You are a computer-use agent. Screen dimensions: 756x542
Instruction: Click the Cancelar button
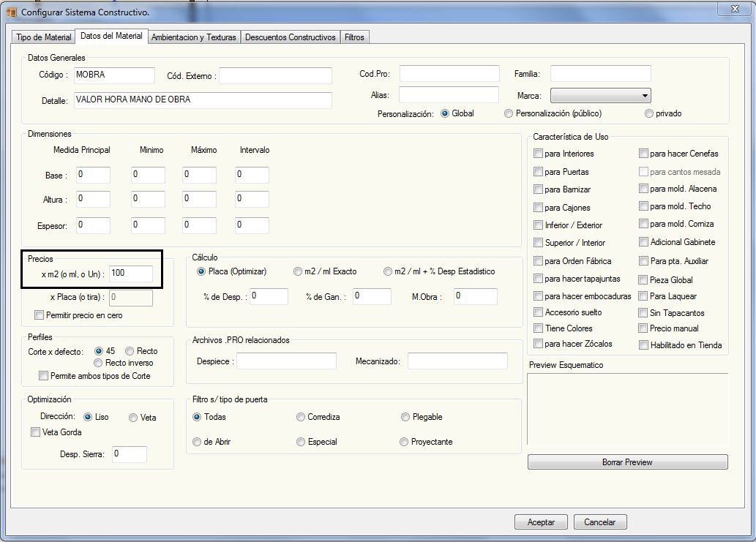pyautogui.click(x=600, y=522)
